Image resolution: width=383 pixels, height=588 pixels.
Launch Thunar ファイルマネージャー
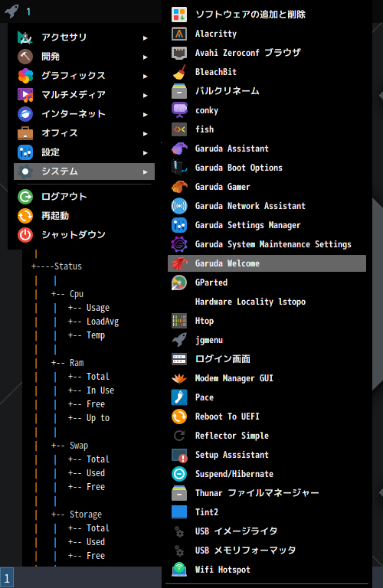(x=267, y=493)
